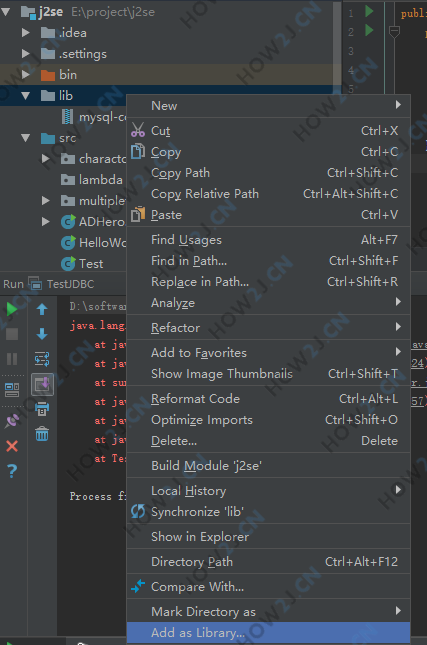
Task: Click the print icon in Run panel
Action: 42,409
